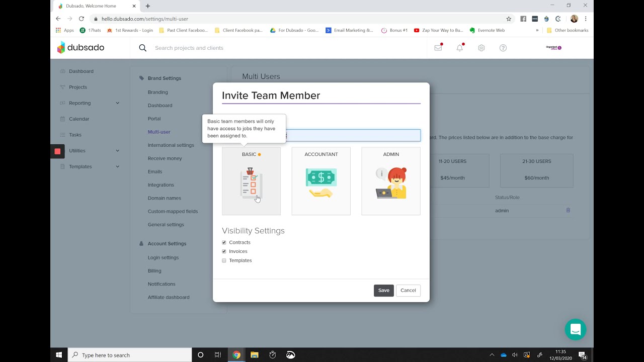Open the notifications bell icon

(x=459, y=48)
